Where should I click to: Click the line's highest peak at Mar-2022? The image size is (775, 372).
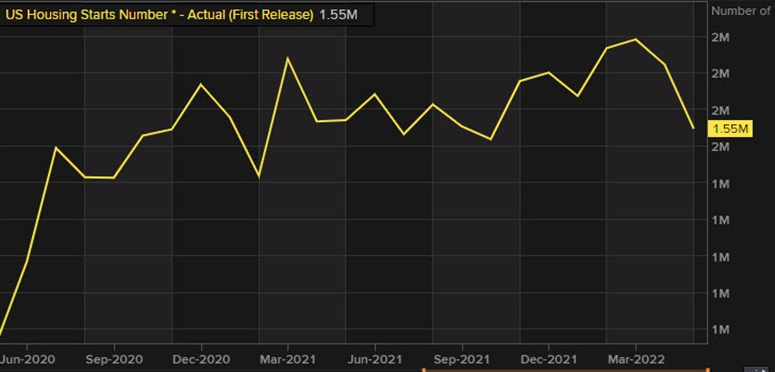tap(636, 39)
